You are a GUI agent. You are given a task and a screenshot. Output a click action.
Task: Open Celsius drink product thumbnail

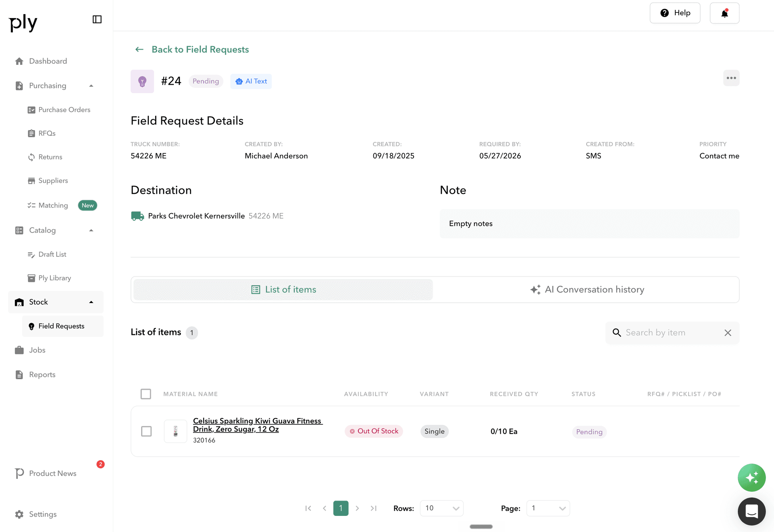175,431
